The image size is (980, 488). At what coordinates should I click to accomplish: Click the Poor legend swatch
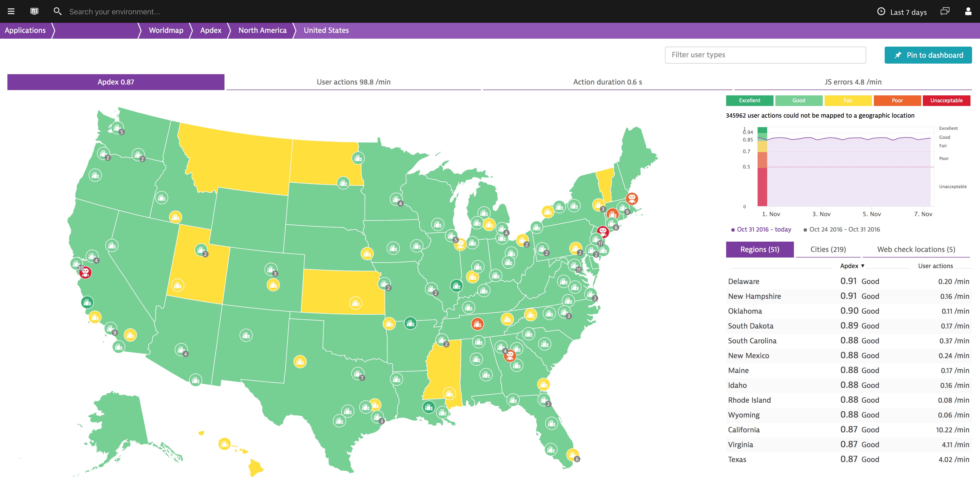tap(897, 100)
